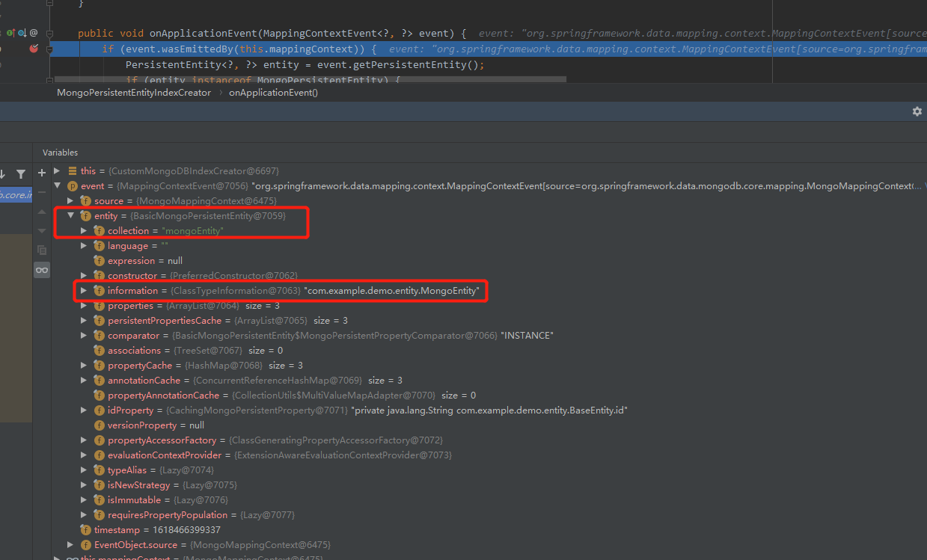
Task: Select the versionProperty = null row
Action: click(489, 425)
